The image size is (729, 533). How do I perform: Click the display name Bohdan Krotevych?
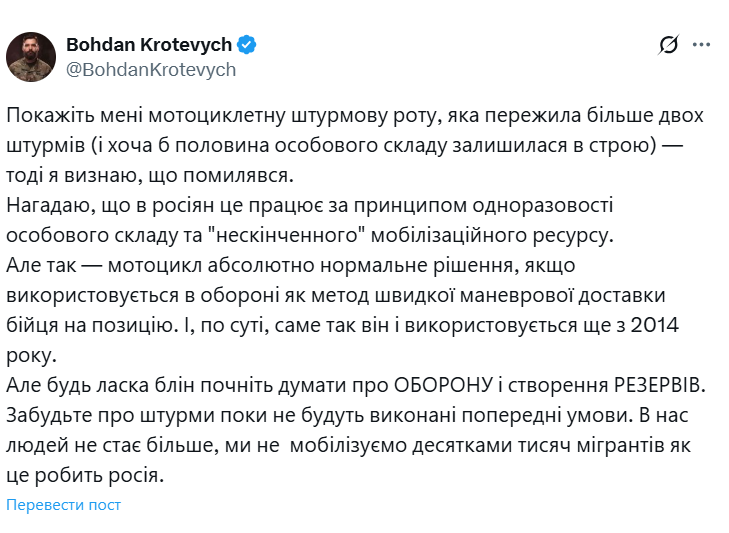[x=149, y=45]
